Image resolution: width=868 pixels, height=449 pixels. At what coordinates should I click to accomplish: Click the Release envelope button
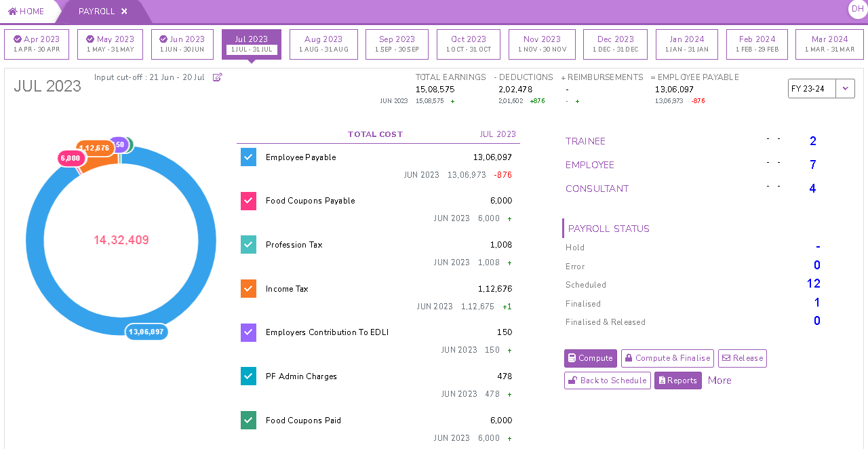tap(742, 358)
